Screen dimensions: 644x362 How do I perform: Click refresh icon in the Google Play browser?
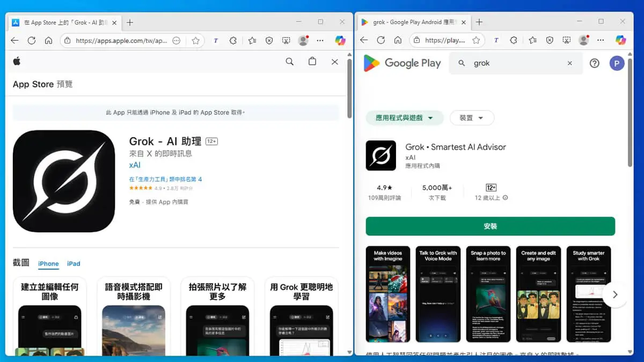point(381,40)
